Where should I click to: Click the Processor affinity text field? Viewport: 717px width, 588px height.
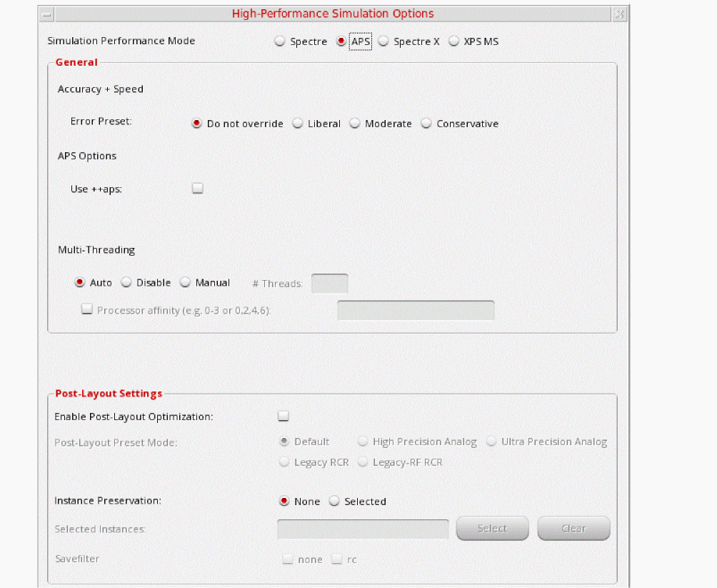(x=416, y=310)
